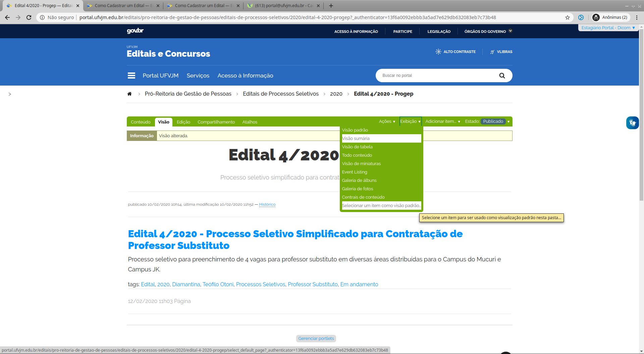Toggle VLibras in header
The image size is (644, 354).
tap(501, 52)
